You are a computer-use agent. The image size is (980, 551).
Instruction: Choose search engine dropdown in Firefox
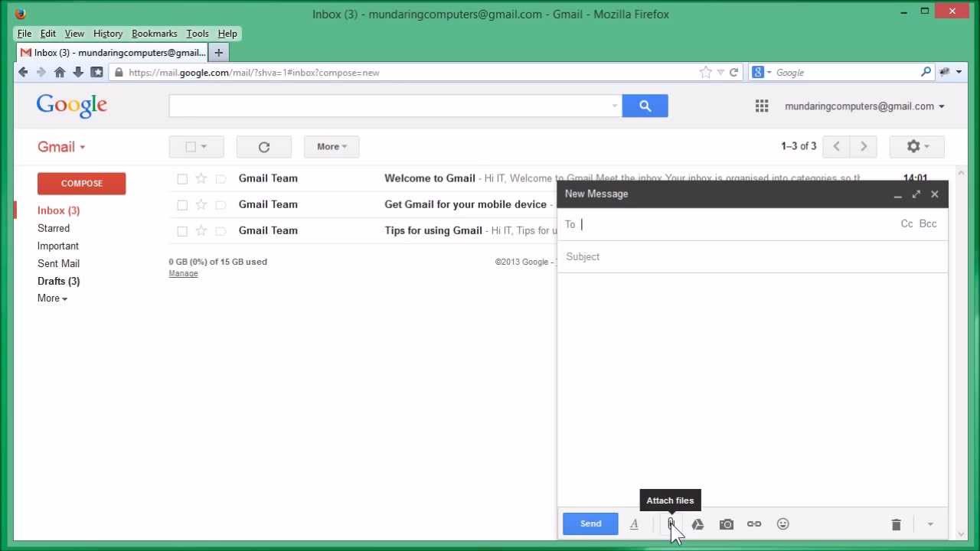pos(761,72)
